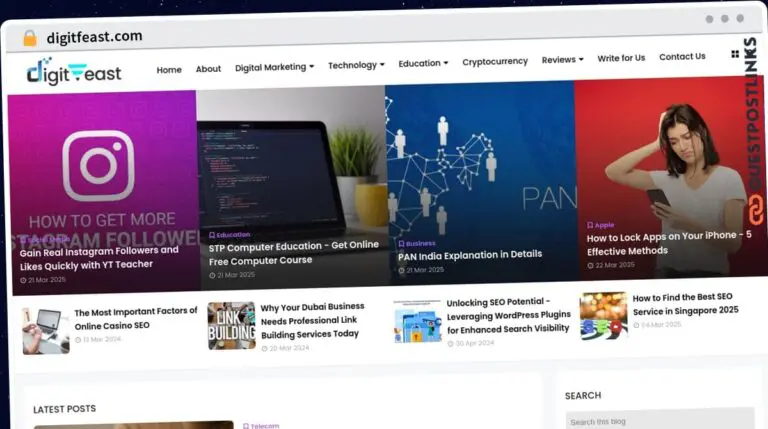
Task: Open the About page
Action: coord(208,69)
